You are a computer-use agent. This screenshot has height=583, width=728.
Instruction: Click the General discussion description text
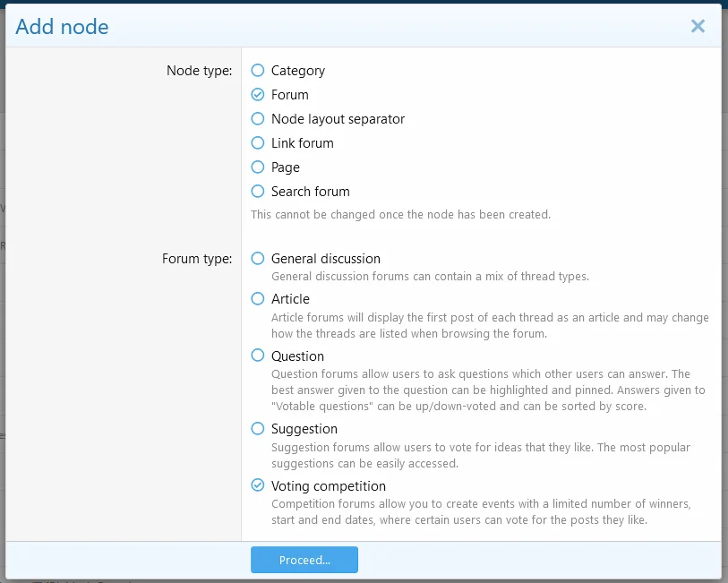(430, 277)
